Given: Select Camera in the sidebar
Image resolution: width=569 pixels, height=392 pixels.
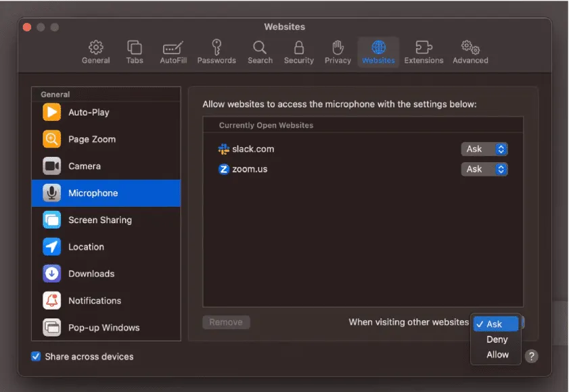Looking at the screenshot, I should point(84,166).
